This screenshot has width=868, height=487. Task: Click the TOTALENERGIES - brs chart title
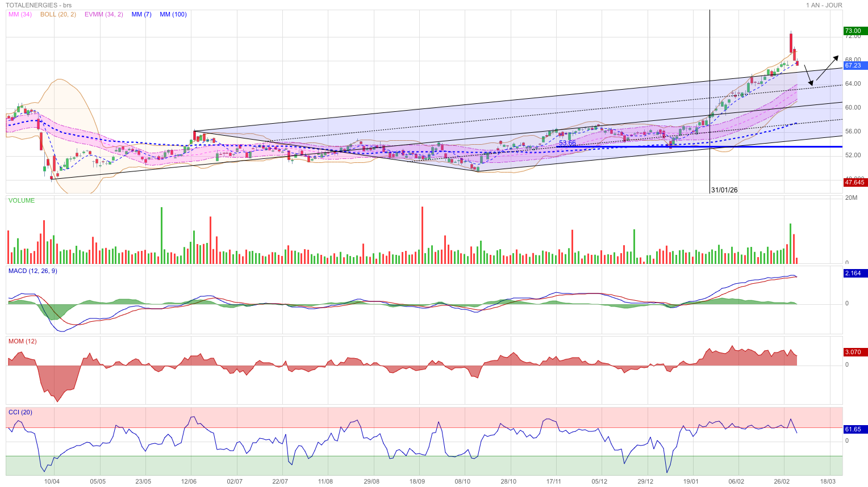point(39,5)
